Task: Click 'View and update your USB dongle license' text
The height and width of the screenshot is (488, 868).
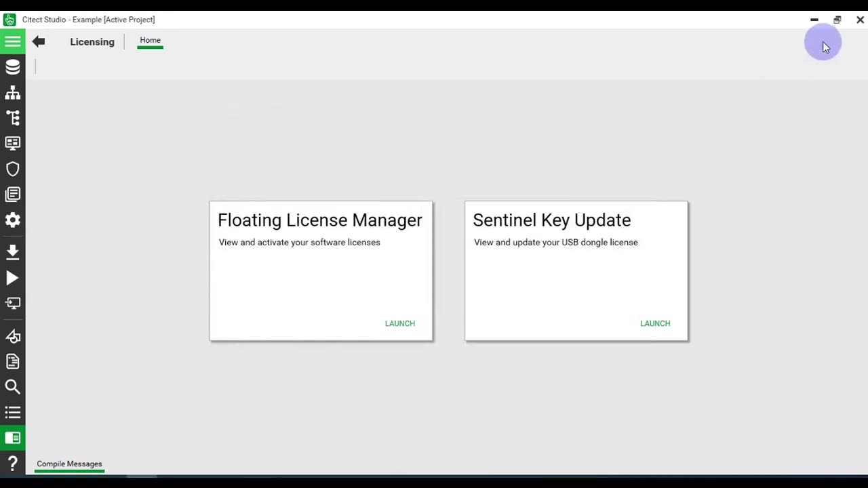Action: point(556,242)
